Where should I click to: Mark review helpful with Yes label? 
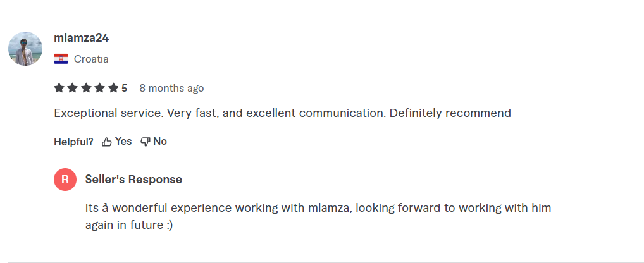pyautogui.click(x=123, y=142)
